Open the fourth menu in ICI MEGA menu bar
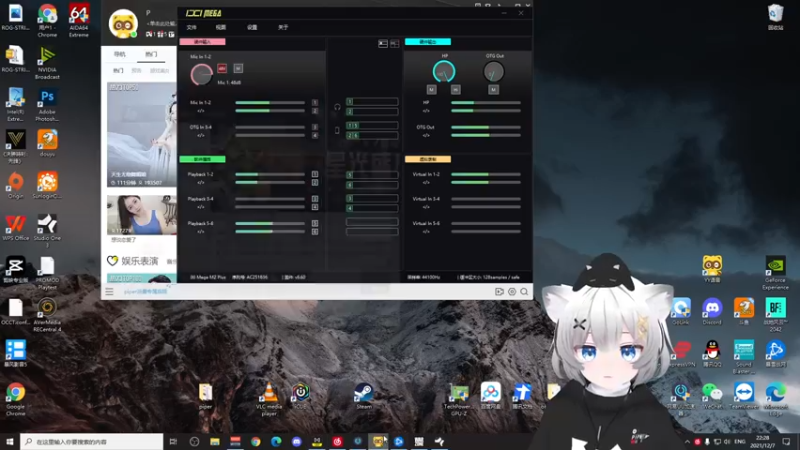This screenshot has height=450, width=800. 283,28
